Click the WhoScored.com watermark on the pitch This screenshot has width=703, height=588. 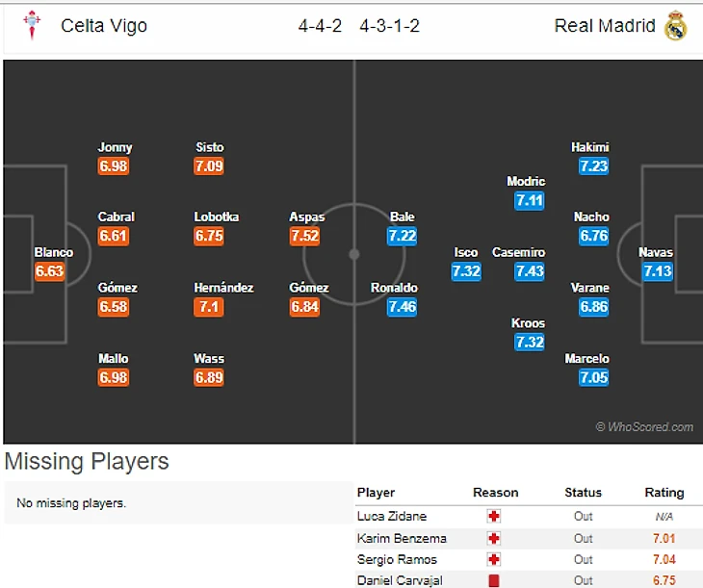644,427
